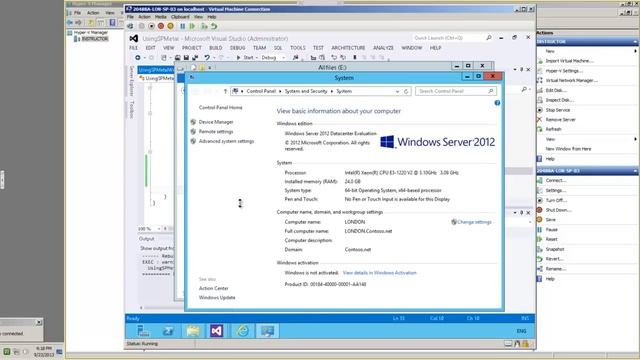Expand View submenu arrow in Actions pane
Screen dimensions: 640x360
(x=636, y=139)
